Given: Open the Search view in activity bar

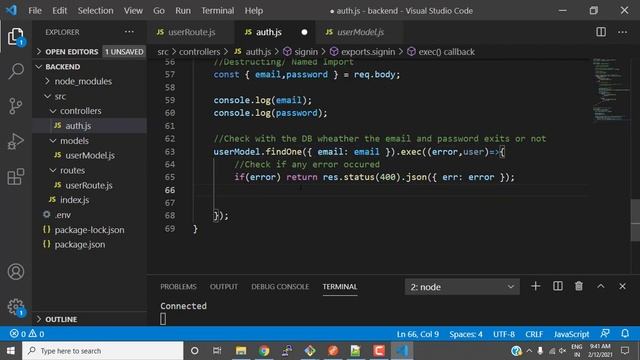Looking at the screenshot, I should (16, 71).
